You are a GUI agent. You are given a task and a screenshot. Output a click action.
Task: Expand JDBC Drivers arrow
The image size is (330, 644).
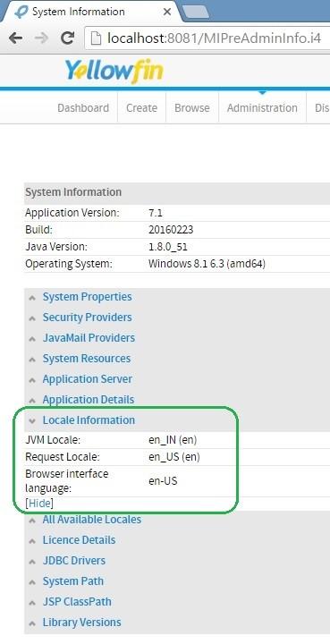pos(32,562)
